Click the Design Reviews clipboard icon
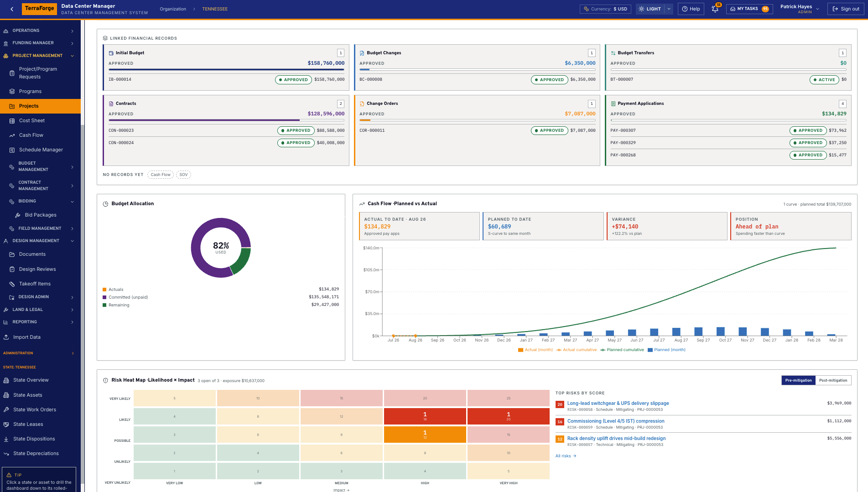This screenshot has height=492, width=868. click(x=12, y=269)
